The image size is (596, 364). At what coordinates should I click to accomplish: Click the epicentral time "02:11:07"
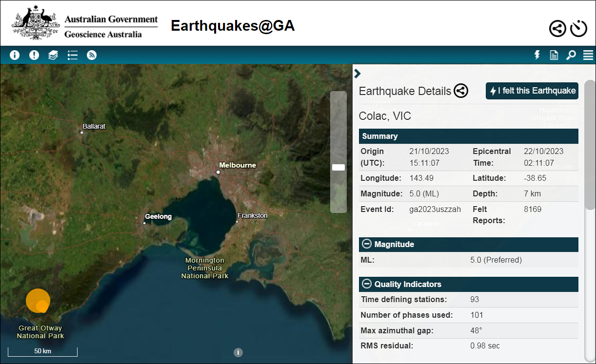click(x=539, y=163)
